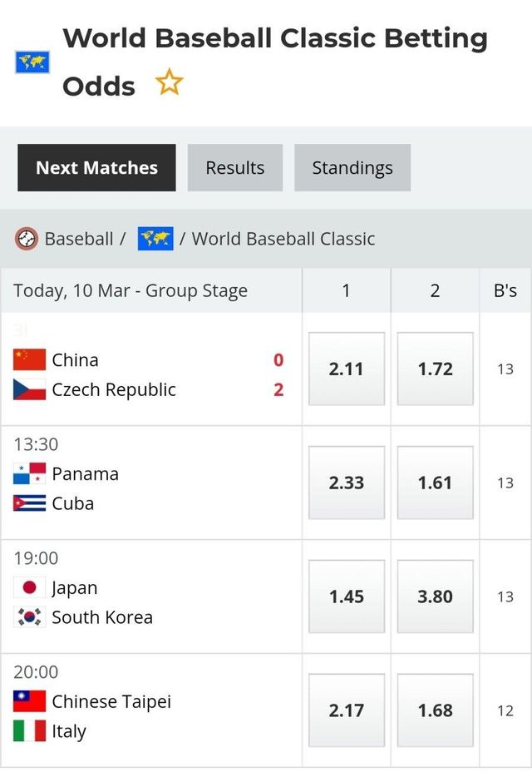Click the Italy flag icon

[29, 731]
